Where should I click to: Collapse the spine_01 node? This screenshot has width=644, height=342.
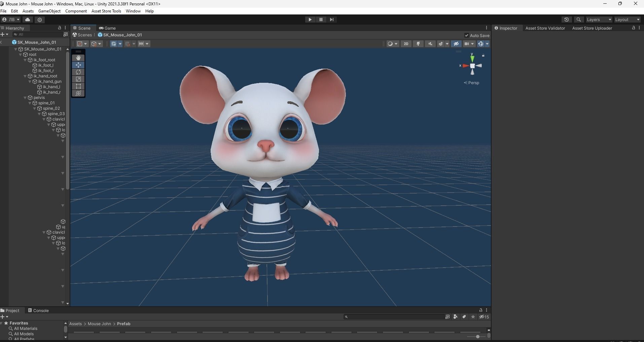click(30, 103)
